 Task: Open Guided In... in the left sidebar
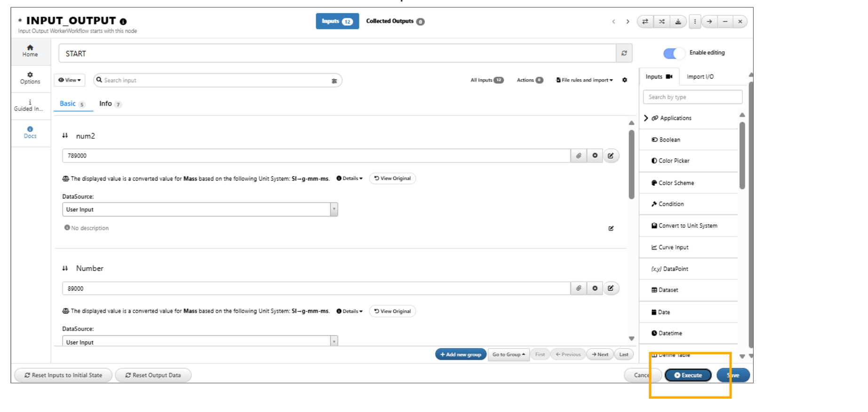tap(30, 105)
